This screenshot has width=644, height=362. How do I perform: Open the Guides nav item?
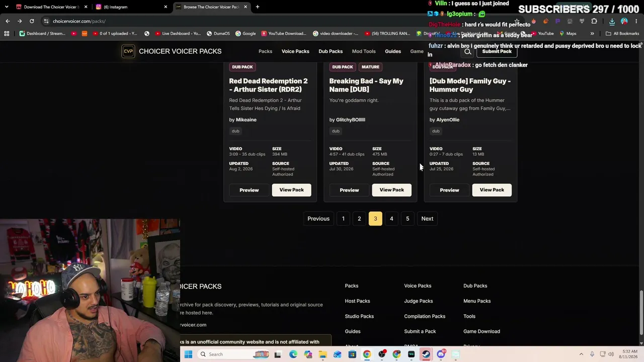[x=393, y=51]
